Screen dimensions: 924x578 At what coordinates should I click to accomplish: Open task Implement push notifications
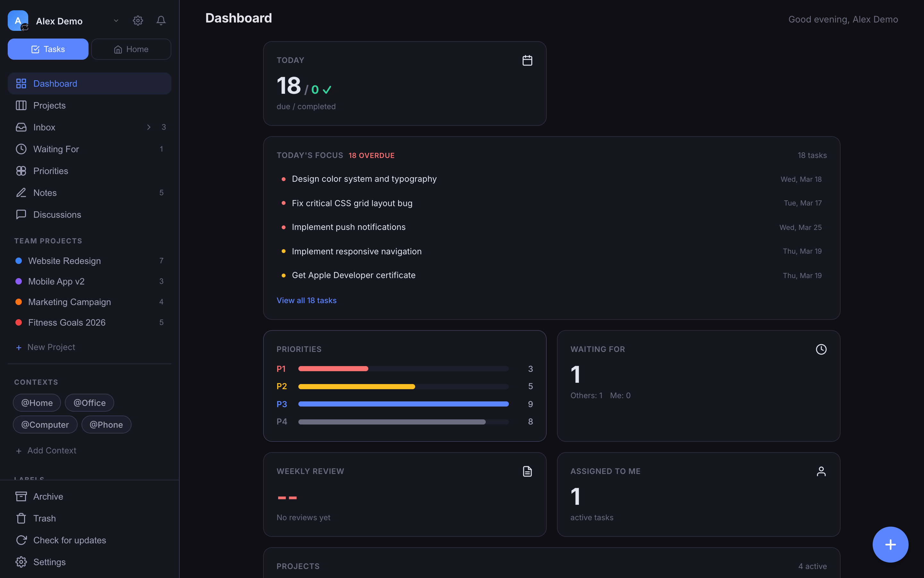tap(551, 227)
